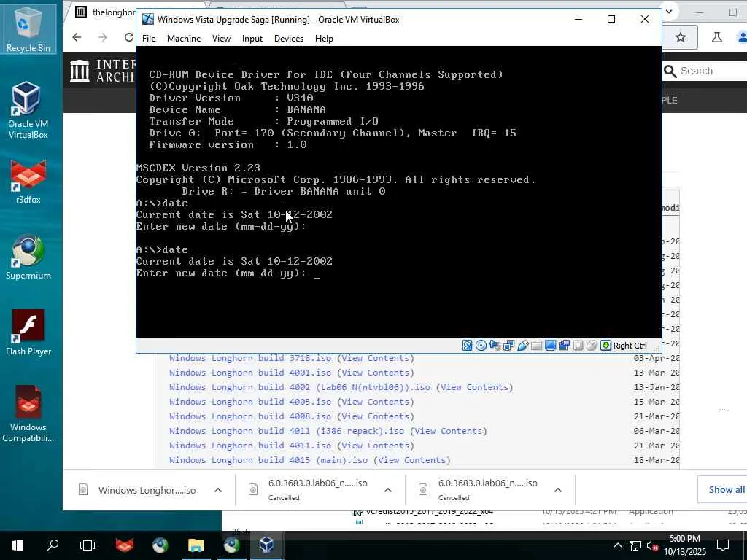This screenshot has width=747, height=560.
Task: Click the optical disk indicator in VirtualBox status bar
Action: coord(481,346)
